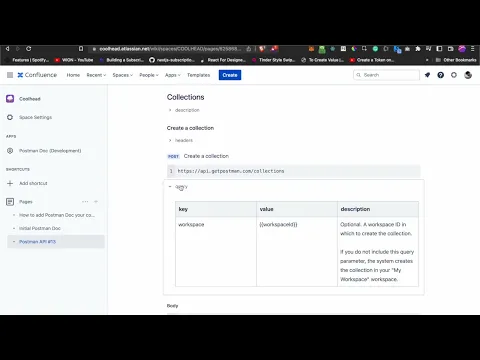Click the browser back arrow
Screen dimensions: 480x360
pos(7,49)
